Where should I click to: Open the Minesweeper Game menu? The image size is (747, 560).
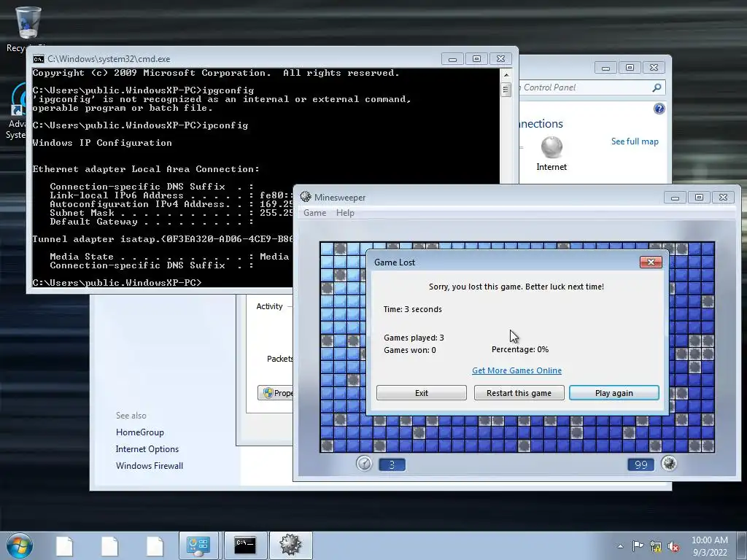click(315, 213)
